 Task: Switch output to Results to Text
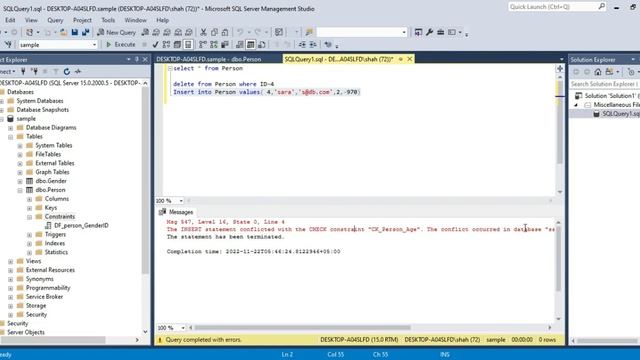click(240, 44)
